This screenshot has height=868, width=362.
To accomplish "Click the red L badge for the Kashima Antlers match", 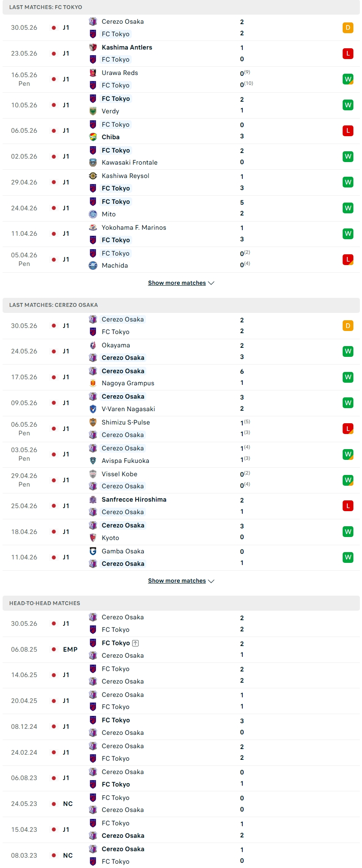I will coord(348,53).
